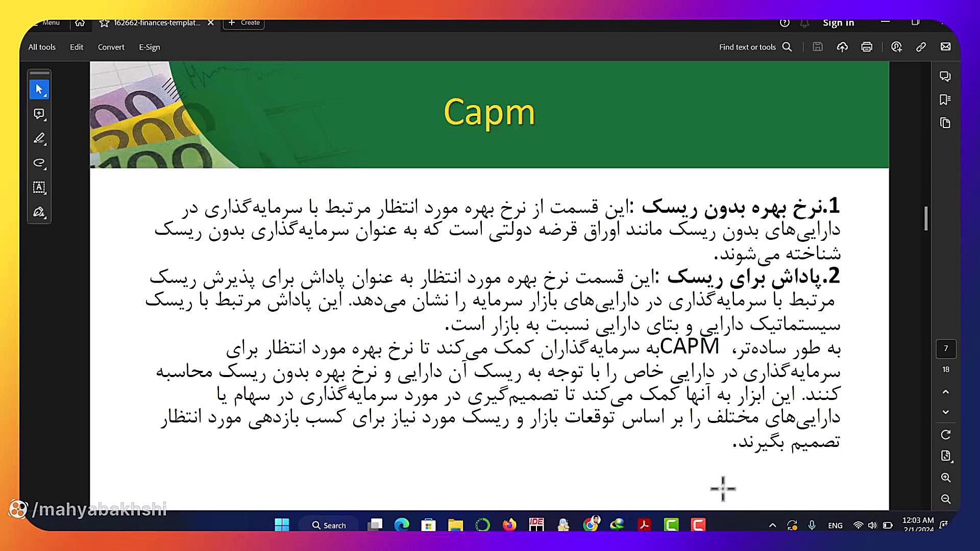Click Find text or tools search
The image size is (980, 551).
[755, 47]
